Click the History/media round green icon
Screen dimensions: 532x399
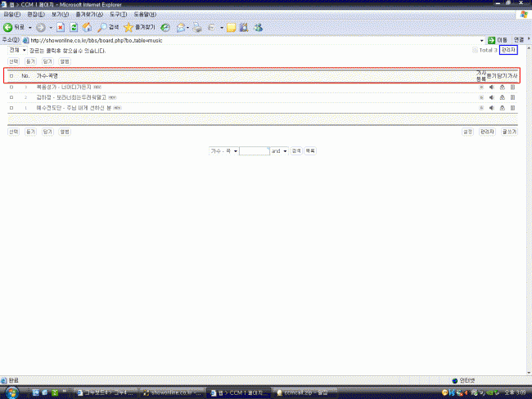tap(165, 28)
